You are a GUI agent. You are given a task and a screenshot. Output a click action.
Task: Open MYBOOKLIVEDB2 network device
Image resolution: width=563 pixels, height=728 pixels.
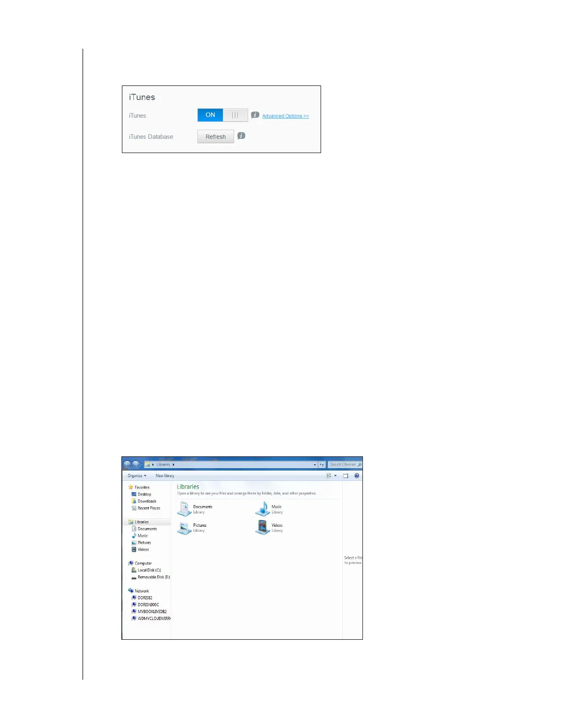149,612
